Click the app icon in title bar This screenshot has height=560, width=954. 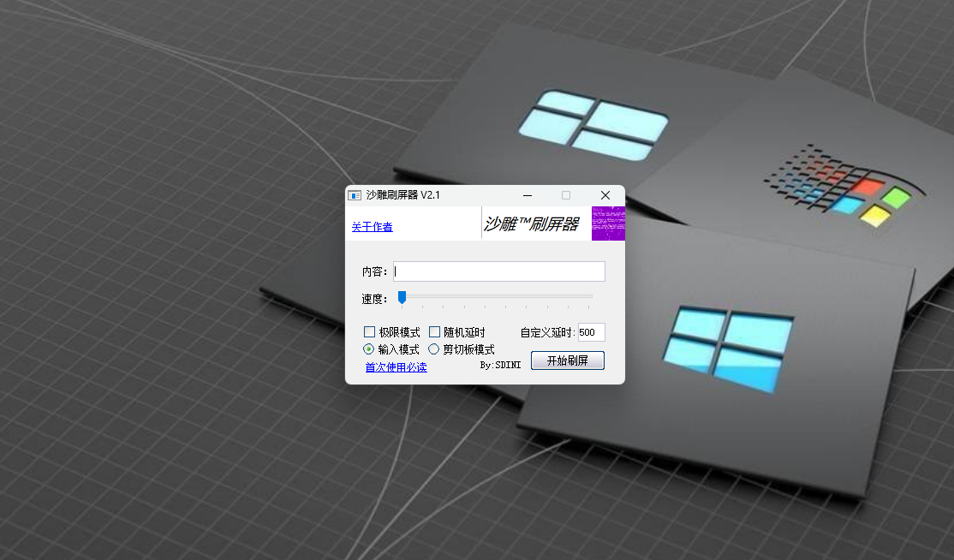355,195
